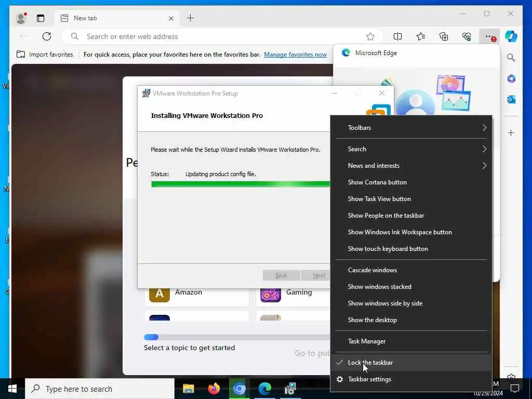Screen dimensions: 532x399
Task: Click Import favorites on favorites bar
Action: (45, 54)
